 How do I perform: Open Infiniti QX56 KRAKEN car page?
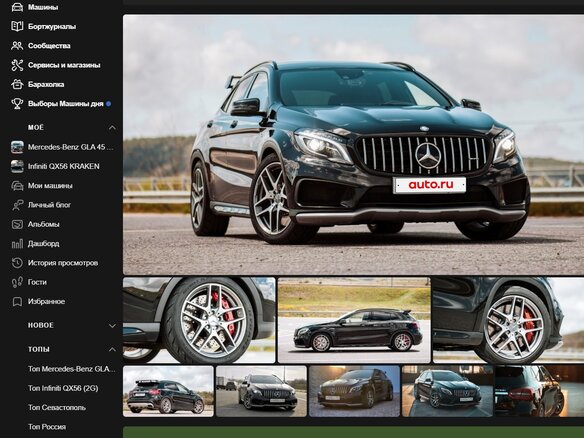tap(64, 166)
